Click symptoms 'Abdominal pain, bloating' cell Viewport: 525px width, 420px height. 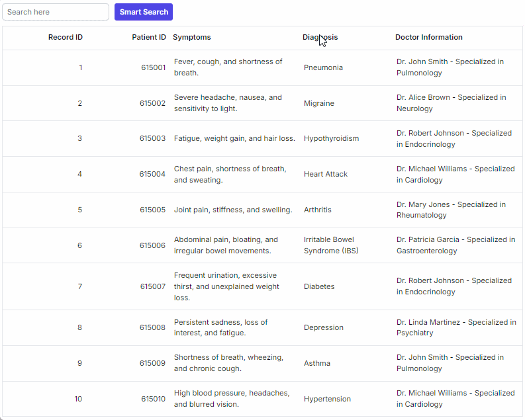click(226, 245)
